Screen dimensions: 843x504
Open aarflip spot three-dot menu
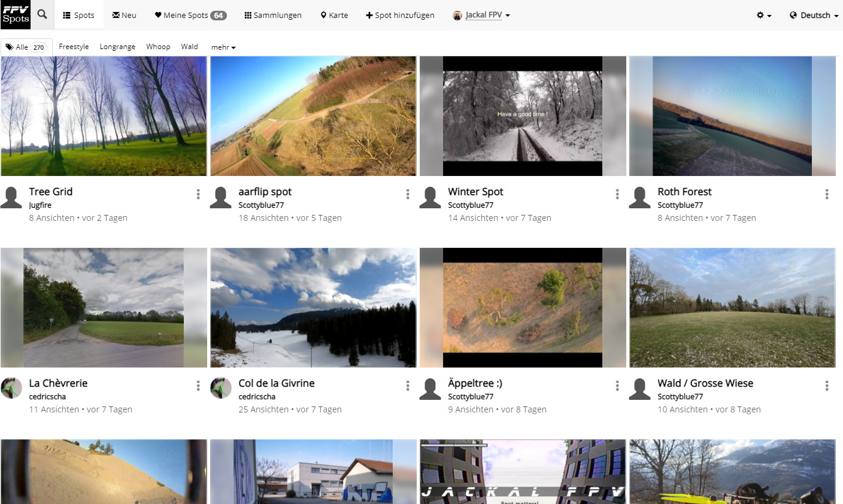tap(408, 194)
